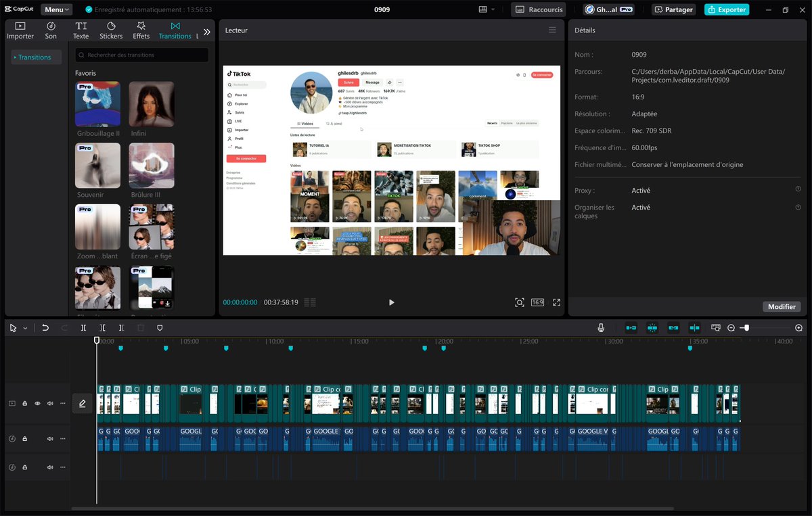Switch to the Effets tab
Screen dimensions: 812x516
pyautogui.click(x=141, y=30)
